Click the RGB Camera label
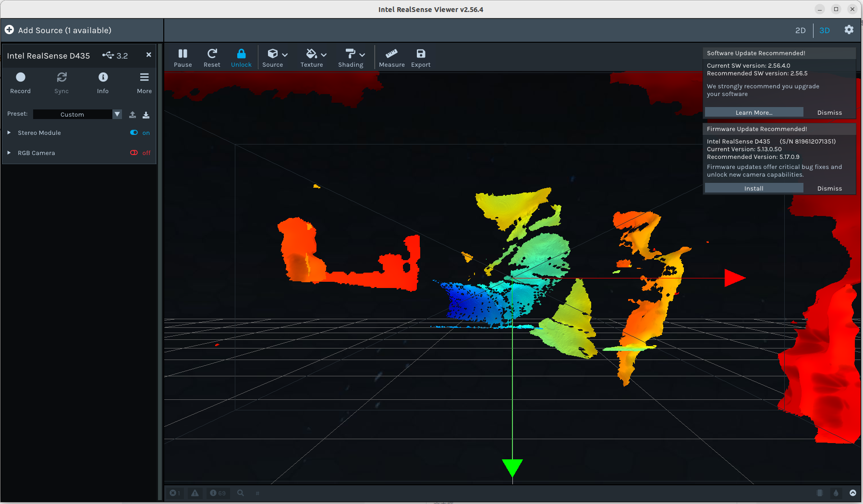 coord(36,153)
